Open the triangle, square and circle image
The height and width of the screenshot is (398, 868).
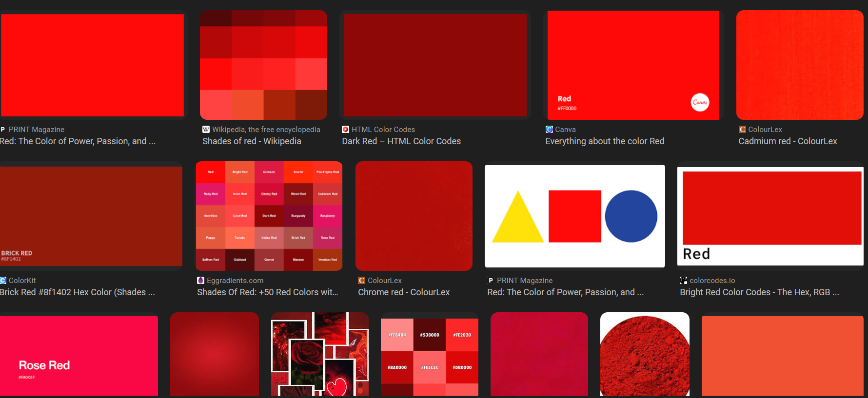575,216
